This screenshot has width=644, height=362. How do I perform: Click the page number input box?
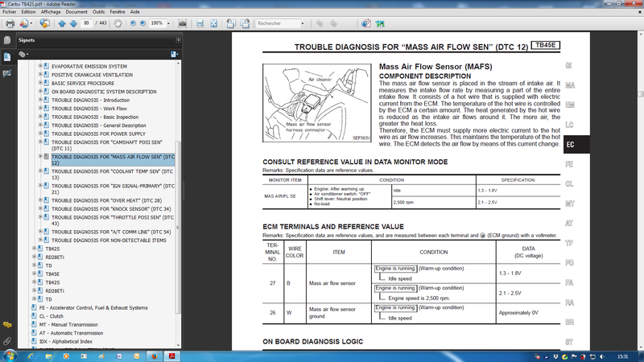[x=87, y=23]
